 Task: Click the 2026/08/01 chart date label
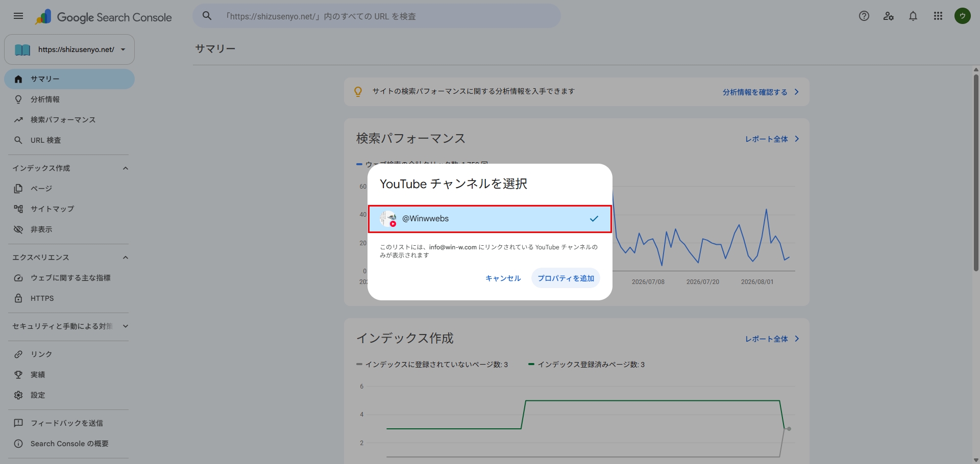pos(757,282)
